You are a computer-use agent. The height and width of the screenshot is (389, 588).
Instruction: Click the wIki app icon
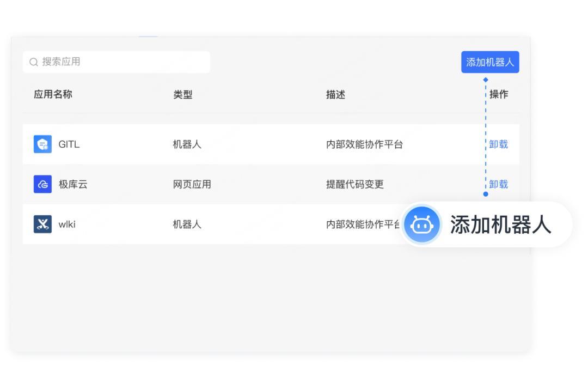click(x=43, y=224)
